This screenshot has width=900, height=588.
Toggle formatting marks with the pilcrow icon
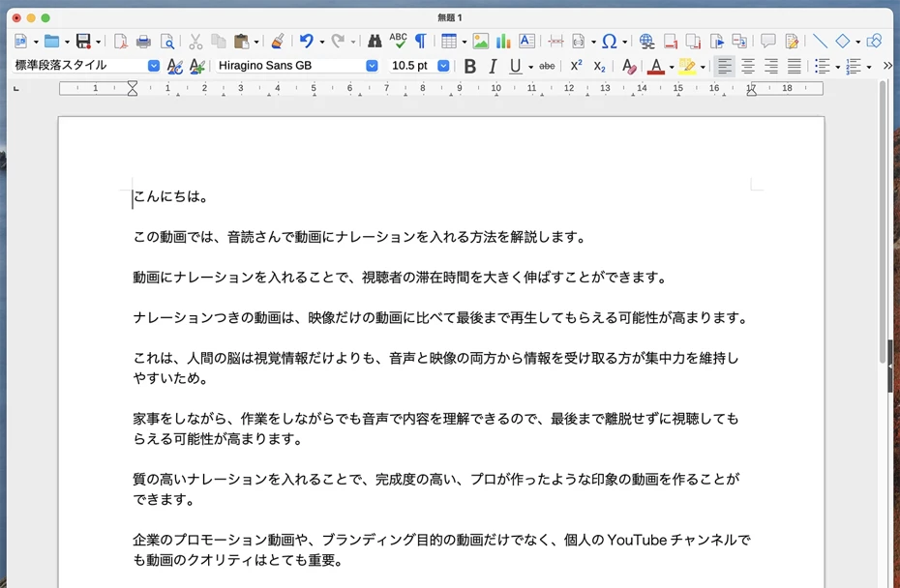[x=421, y=41]
